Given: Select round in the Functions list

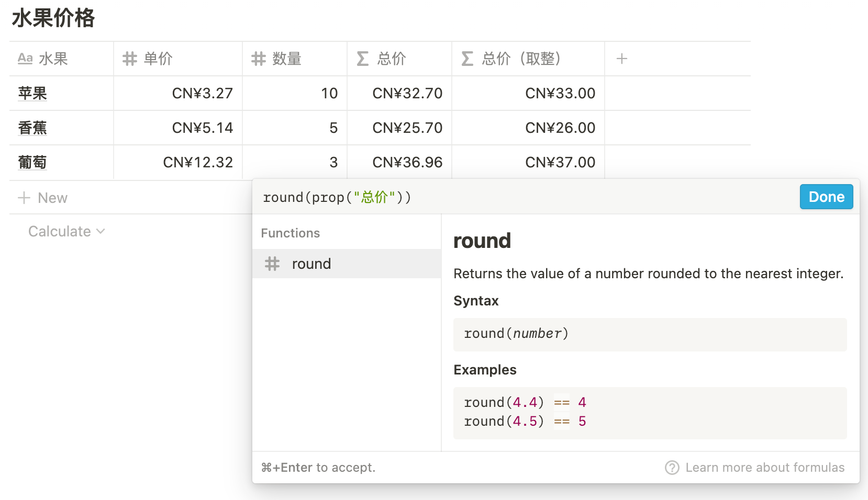Looking at the screenshot, I should 311,264.
